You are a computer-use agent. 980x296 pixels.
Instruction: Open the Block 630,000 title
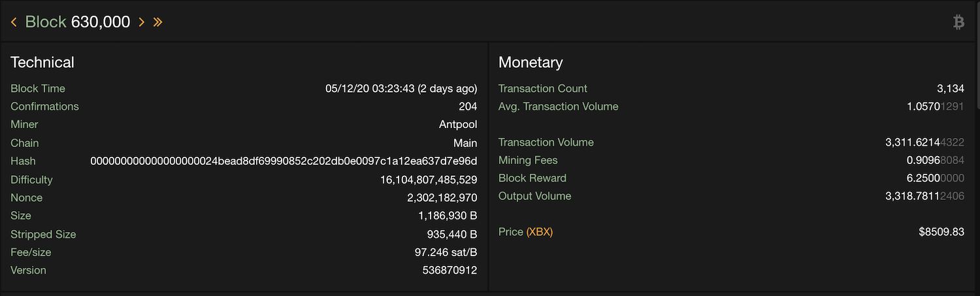pyautogui.click(x=78, y=22)
